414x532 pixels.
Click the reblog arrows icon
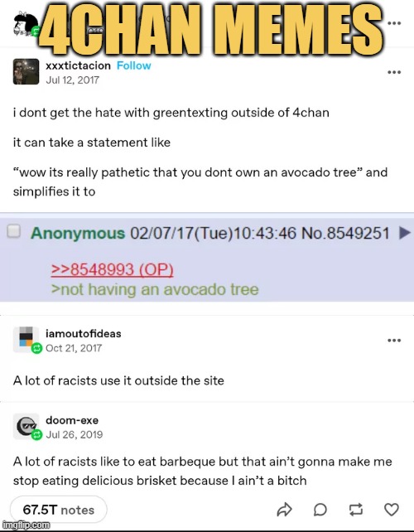pos(356,510)
